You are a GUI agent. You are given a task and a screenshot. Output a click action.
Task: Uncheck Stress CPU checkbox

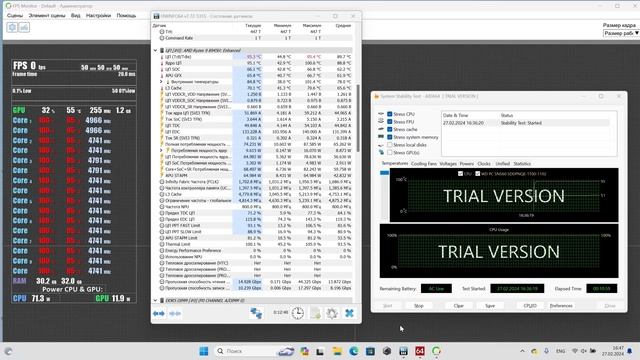click(390, 114)
